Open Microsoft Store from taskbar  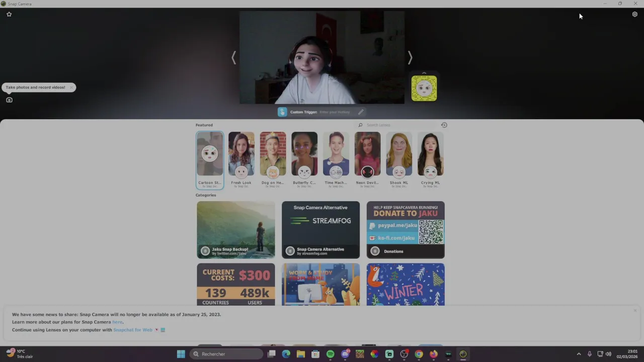315,354
